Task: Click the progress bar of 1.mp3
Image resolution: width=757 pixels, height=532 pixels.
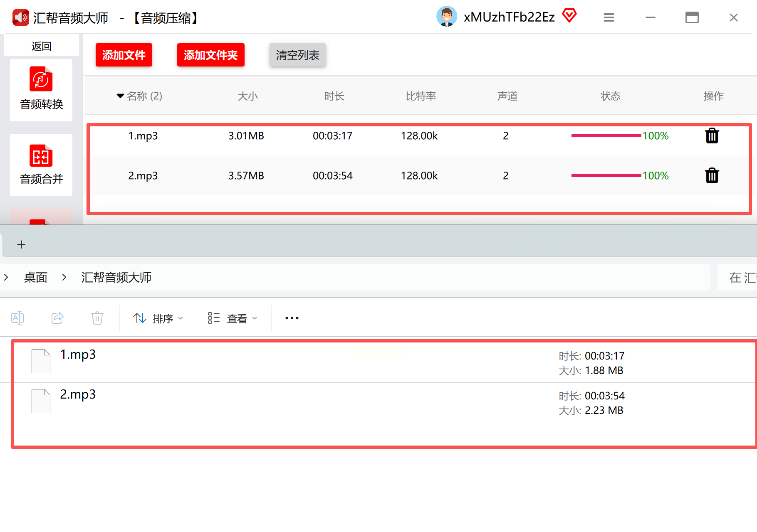Action: (606, 135)
